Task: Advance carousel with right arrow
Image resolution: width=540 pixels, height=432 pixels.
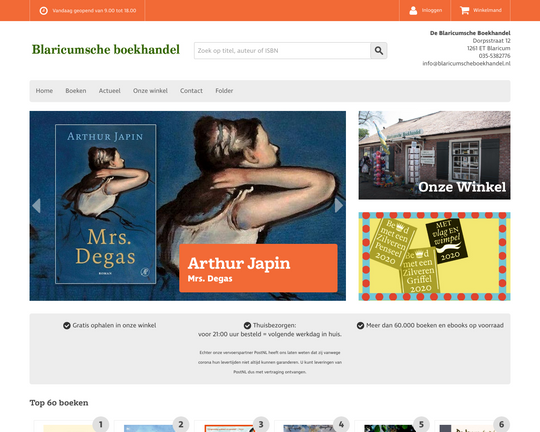Action: click(339, 206)
